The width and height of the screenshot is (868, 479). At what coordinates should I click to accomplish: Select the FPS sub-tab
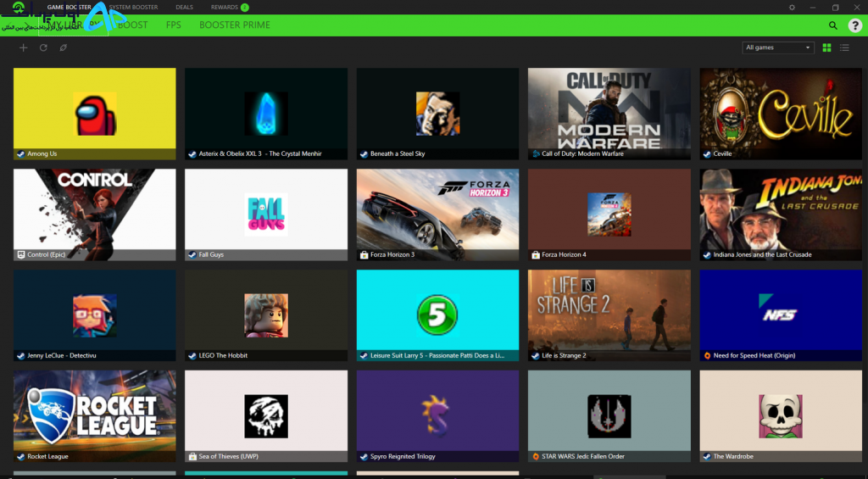click(173, 25)
